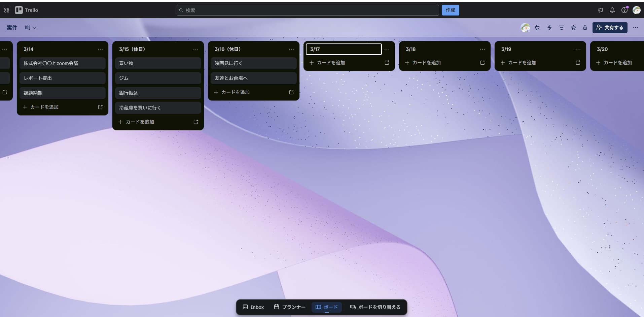Click the 検索 search field
The height and width of the screenshot is (317, 644).
(308, 10)
